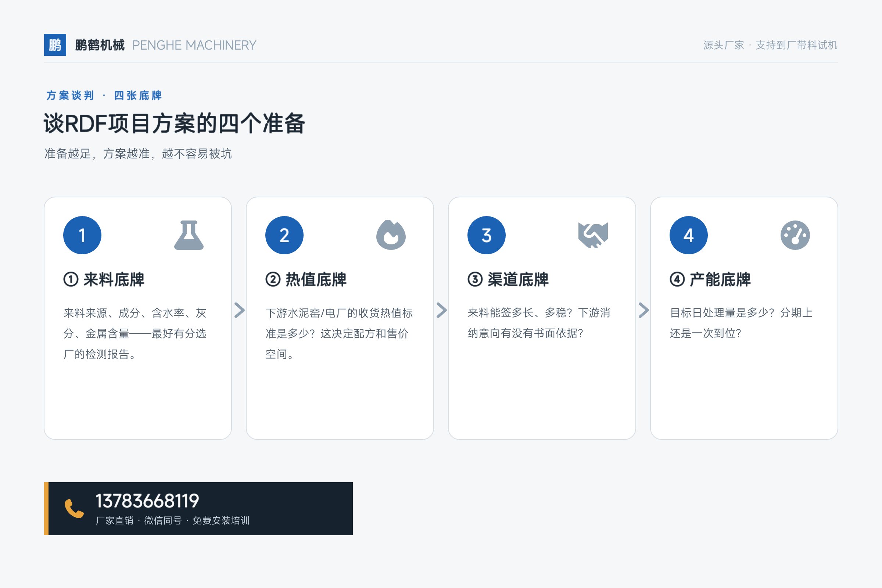Click the flame icon in 热值底牌 card
The width and height of the screenshot is (882, 588).
click(x=391, y=235)
